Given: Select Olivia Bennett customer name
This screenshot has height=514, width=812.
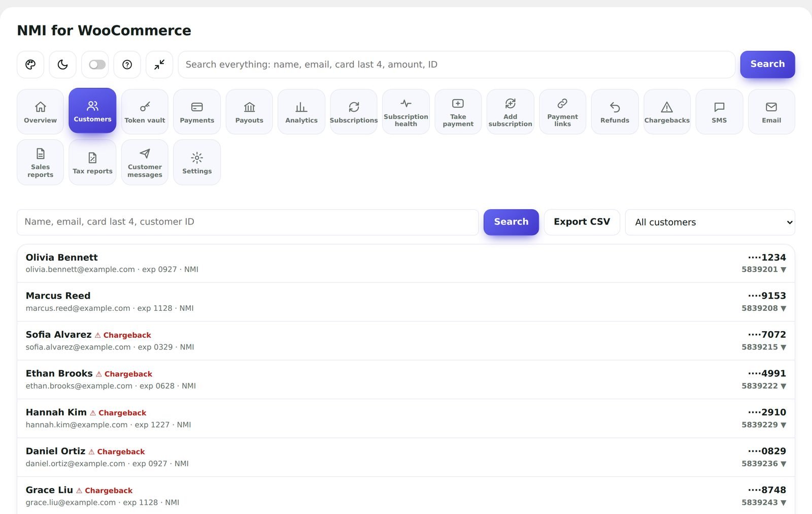Looking at the screenshot, I should coord(62,258).
